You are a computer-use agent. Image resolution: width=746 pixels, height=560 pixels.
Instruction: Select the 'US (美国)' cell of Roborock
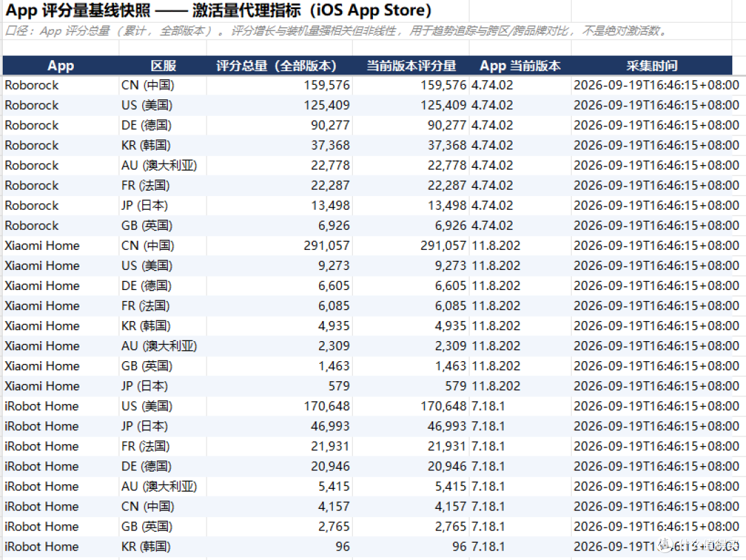[x=146, y=105]
